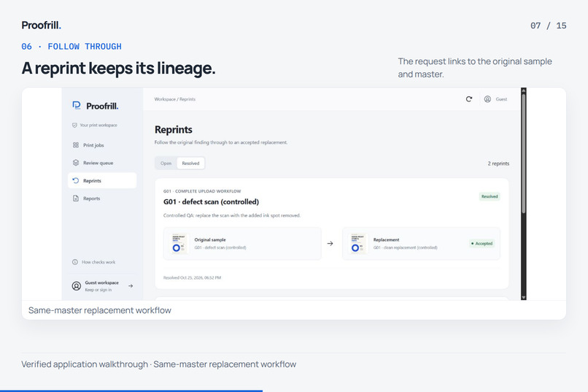The image size is (588, 392).
Task: Click the 07 / 15 slide counter
Action: (x=549, y=26)
